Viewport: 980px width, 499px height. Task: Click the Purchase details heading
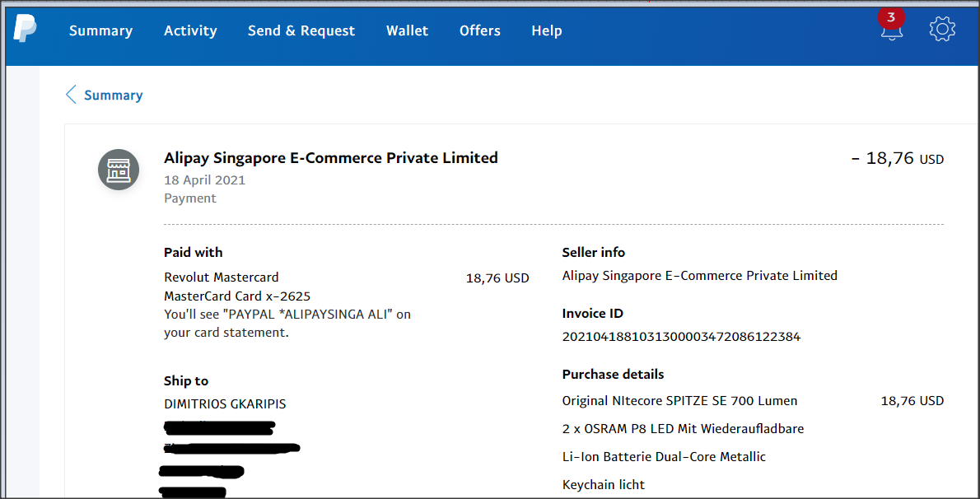click(613, 375)
